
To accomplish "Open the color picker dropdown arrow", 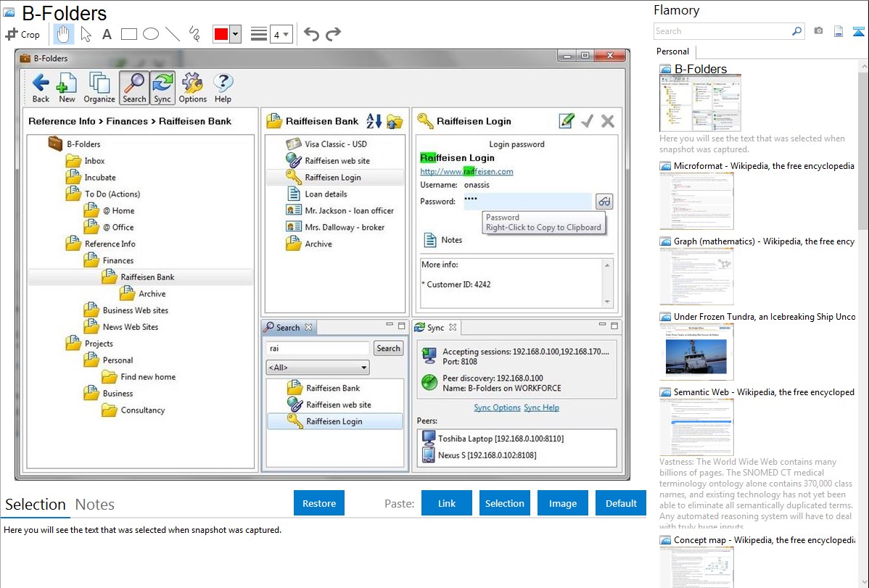I will coord(235,34).
